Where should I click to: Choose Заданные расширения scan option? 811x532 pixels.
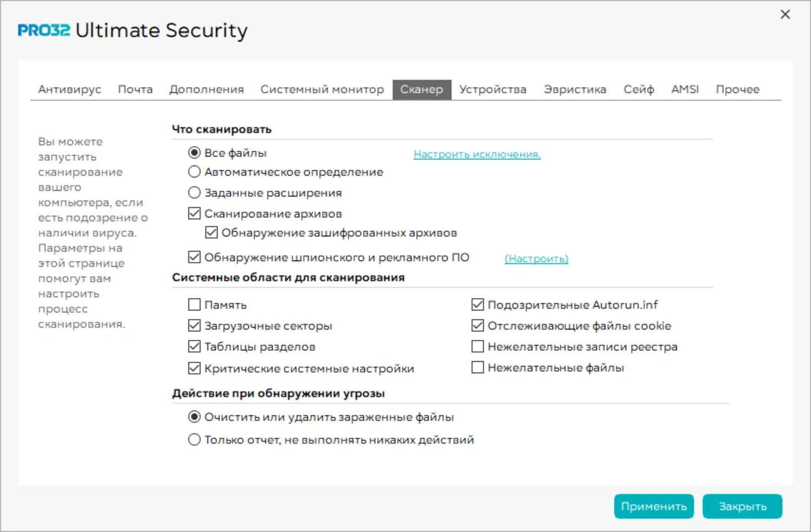(x=194, y=192)
